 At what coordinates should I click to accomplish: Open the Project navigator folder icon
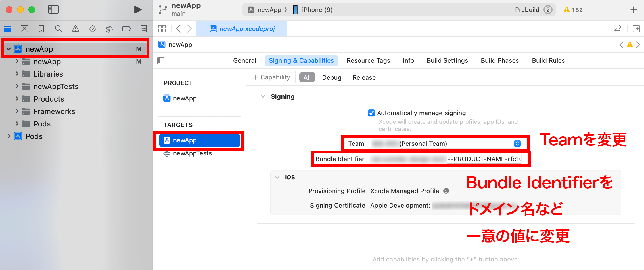[x=7, y=29]
